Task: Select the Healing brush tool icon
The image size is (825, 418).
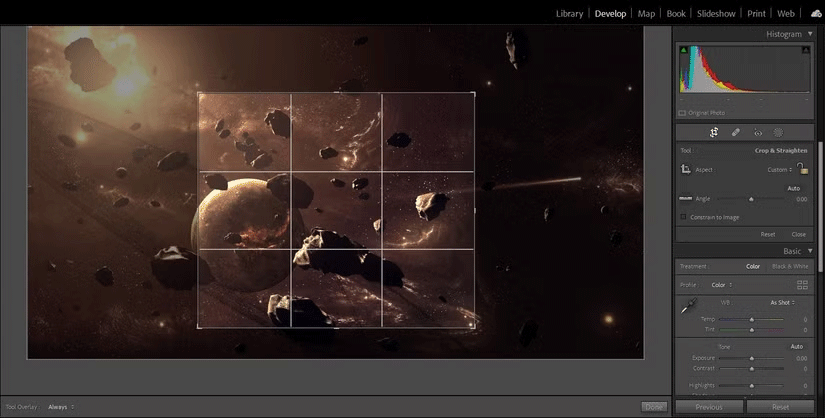Action: 736,133
